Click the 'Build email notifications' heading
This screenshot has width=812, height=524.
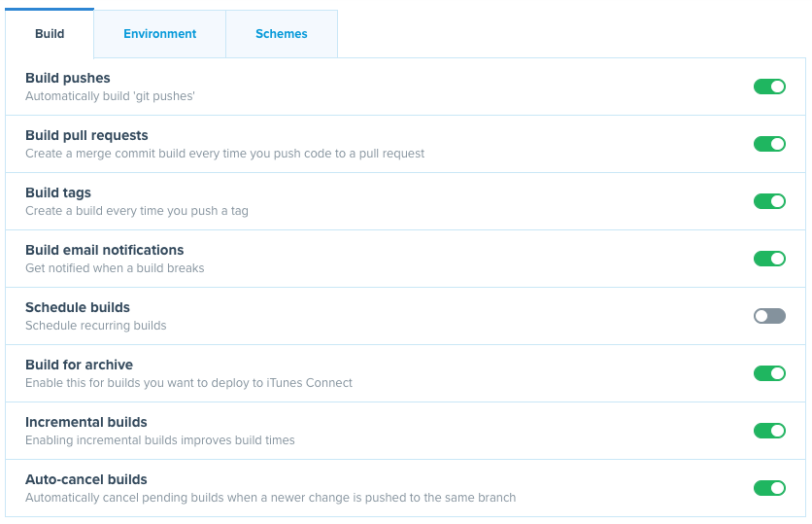click(105, 250)
